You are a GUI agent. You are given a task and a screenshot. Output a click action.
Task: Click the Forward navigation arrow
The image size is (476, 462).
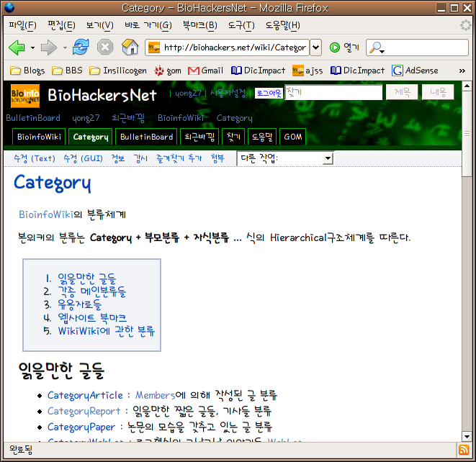click(x=48, y=47)
